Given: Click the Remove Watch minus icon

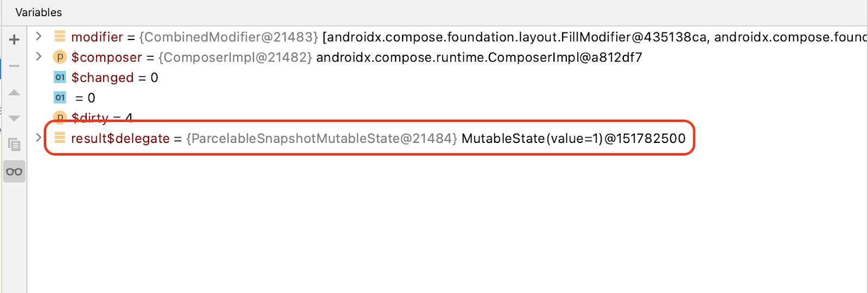Looking at the screenshot, I should (14, 66).
